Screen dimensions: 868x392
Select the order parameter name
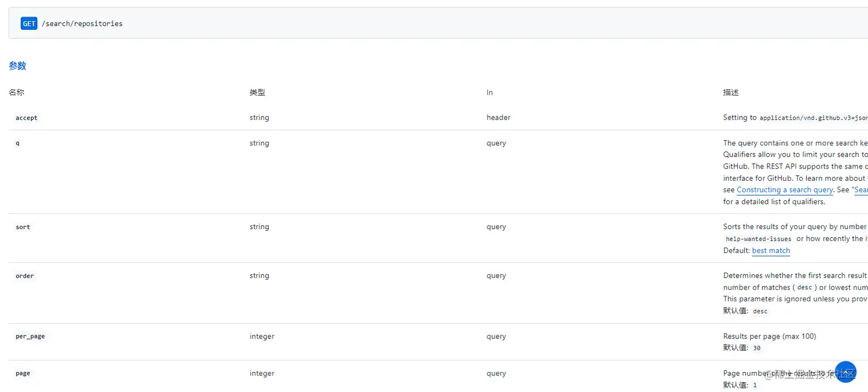(x=25, y=275)
